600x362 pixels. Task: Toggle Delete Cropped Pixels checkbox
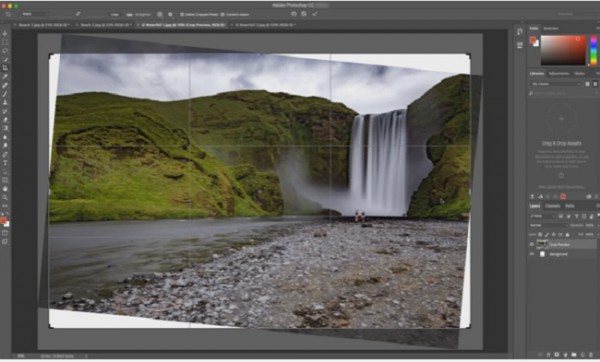tap(182, 15)
